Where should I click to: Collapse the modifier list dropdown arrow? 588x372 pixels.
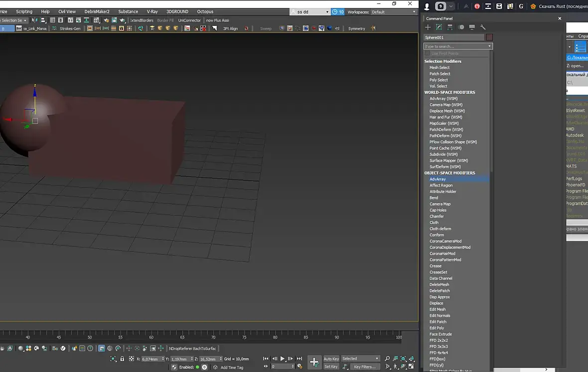(x=489, y=46)
